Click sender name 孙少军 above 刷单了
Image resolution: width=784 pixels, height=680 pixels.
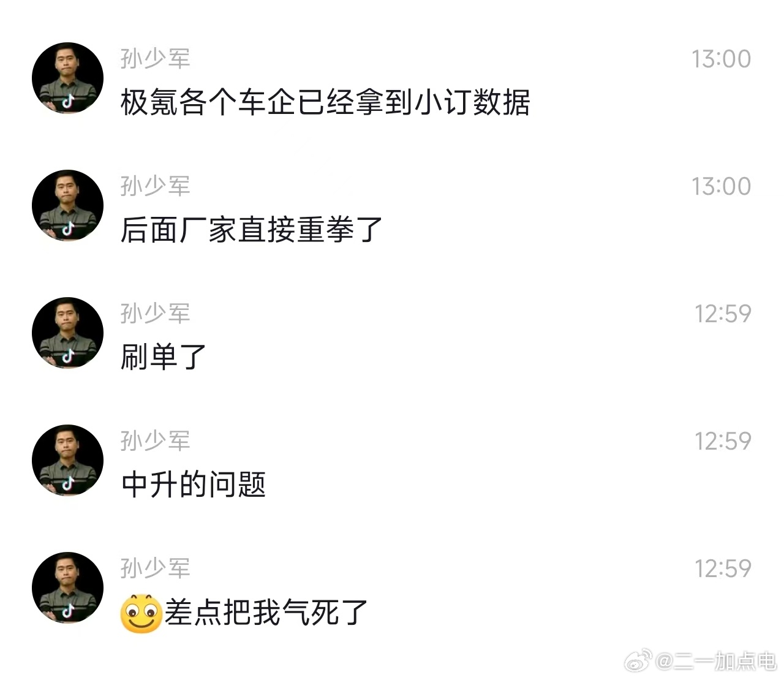[x=156, y=314]
